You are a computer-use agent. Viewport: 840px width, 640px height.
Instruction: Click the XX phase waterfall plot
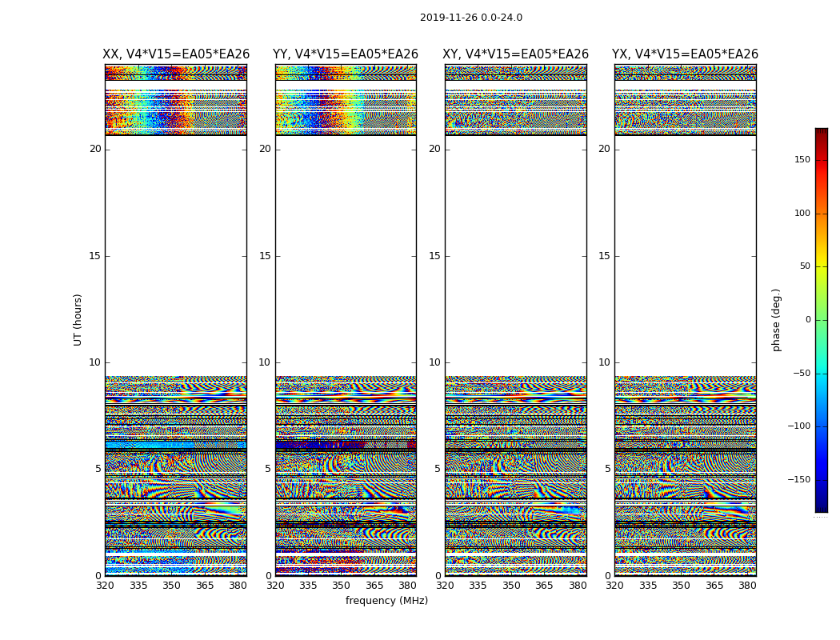[176, 320]
